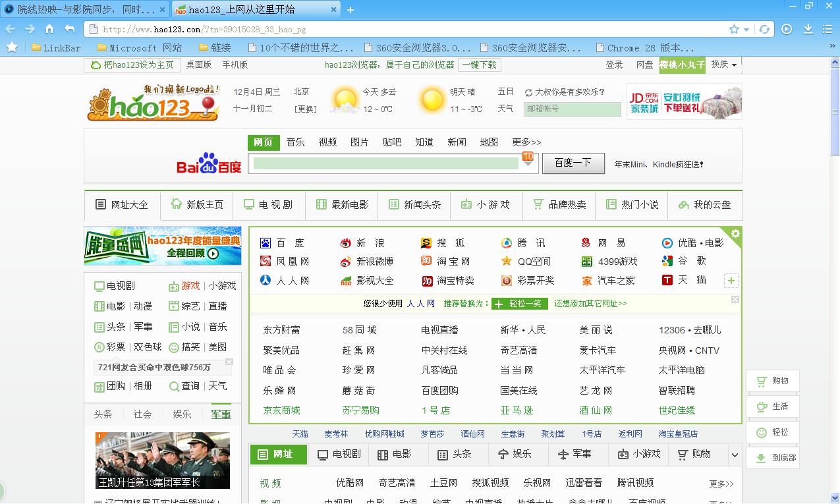Viewport: 840px width, 504px height.
Task: Select the 音乐 search tab
Action: pyautogui.click(x=295, y=142)
